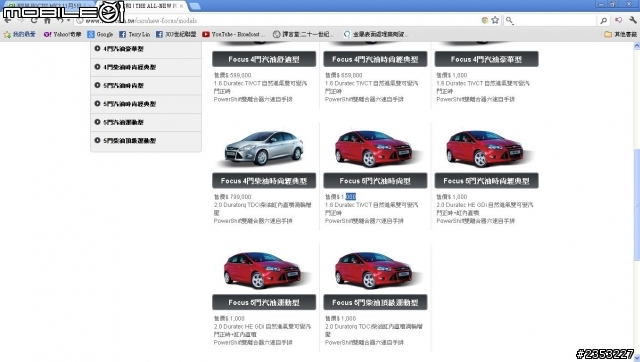This screenshot has height=362, width=640.
Task: Open the Focus 4門柴油時尚經典型 model button
Action: (264, 181)
